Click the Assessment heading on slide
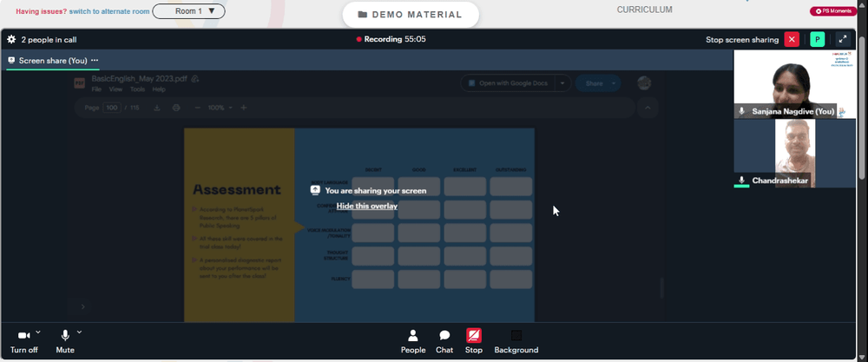 click(x=237, y=190)
